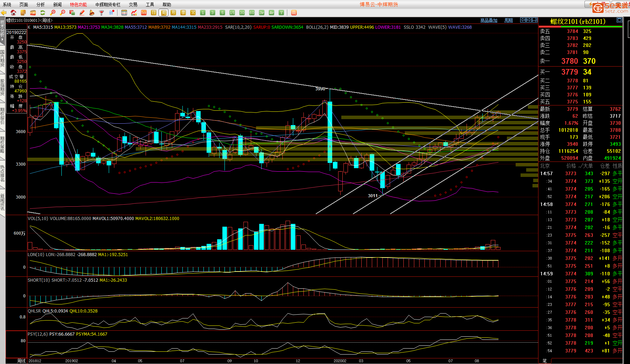Viewport: 630px width, 364px height.
Task: Maximize the 螺纹2101 quote panel
Action: tap(619, 20)
